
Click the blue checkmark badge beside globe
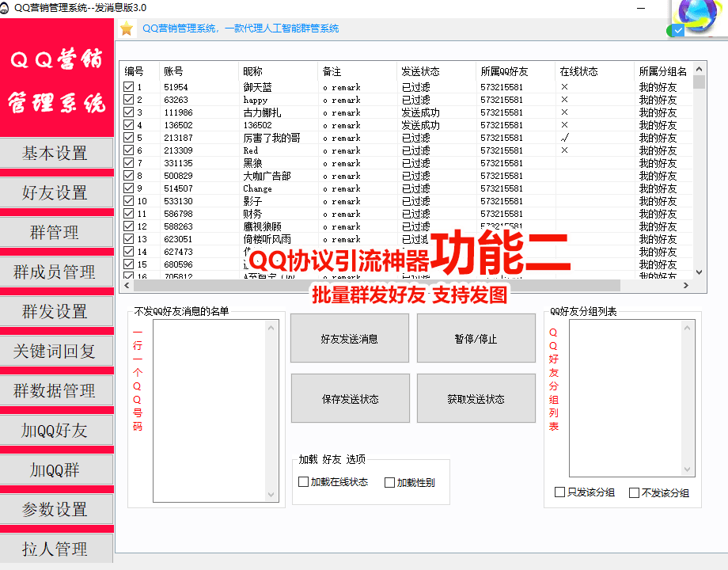tap(678, 31)
